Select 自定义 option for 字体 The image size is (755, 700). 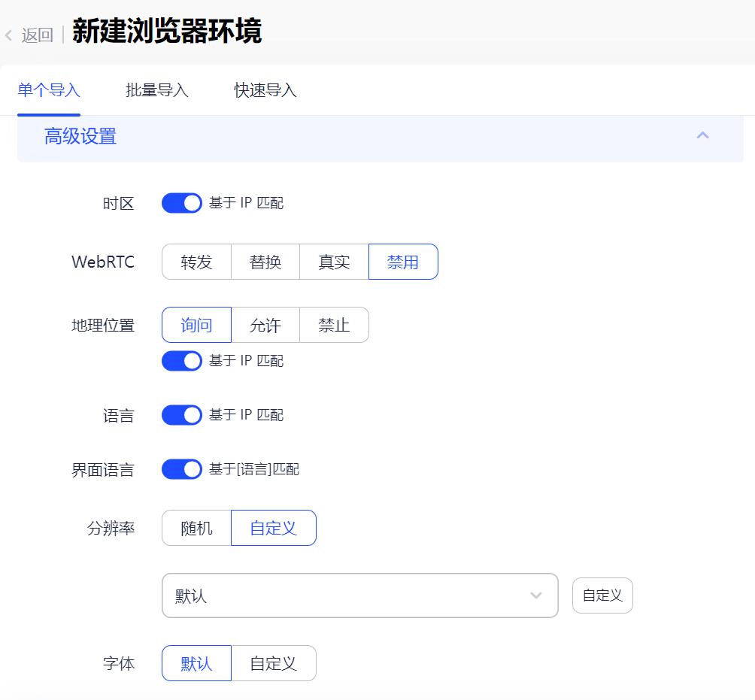(273, 663)
